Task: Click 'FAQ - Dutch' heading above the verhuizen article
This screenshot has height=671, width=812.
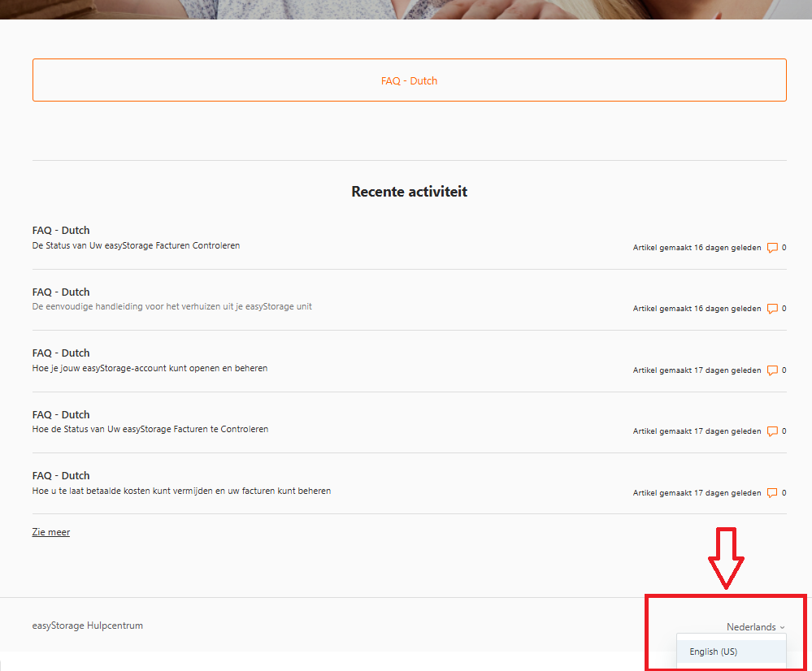Action: 61,292
